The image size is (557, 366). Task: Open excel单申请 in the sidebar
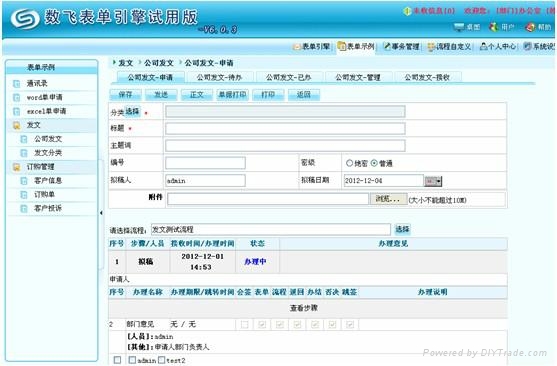(47, 111)
